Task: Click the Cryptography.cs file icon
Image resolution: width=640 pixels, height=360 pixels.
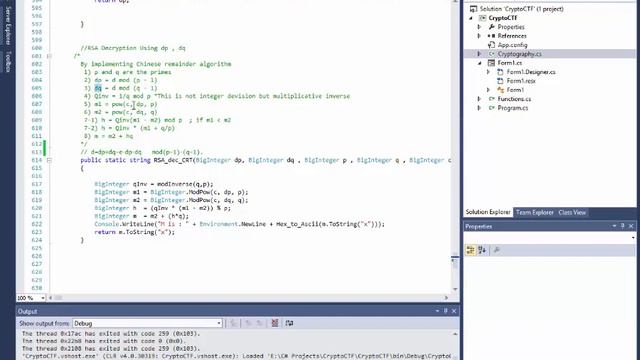Action: [x=491, y=54]
